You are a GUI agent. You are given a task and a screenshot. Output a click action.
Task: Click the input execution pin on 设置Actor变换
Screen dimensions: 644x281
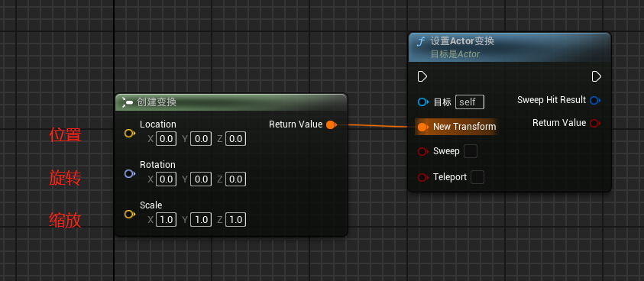(x=422, y=76)
